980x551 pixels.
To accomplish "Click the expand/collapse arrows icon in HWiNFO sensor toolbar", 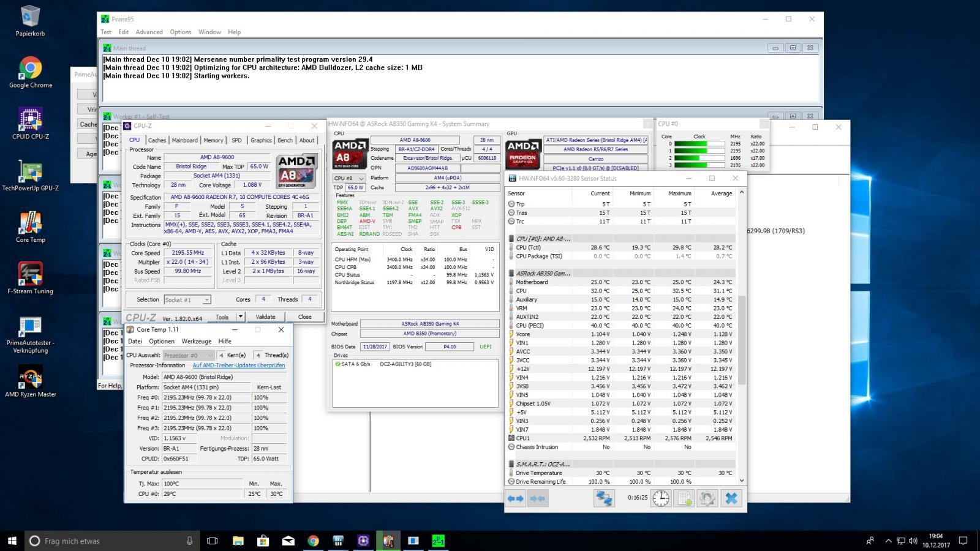I will pos(516,498).
